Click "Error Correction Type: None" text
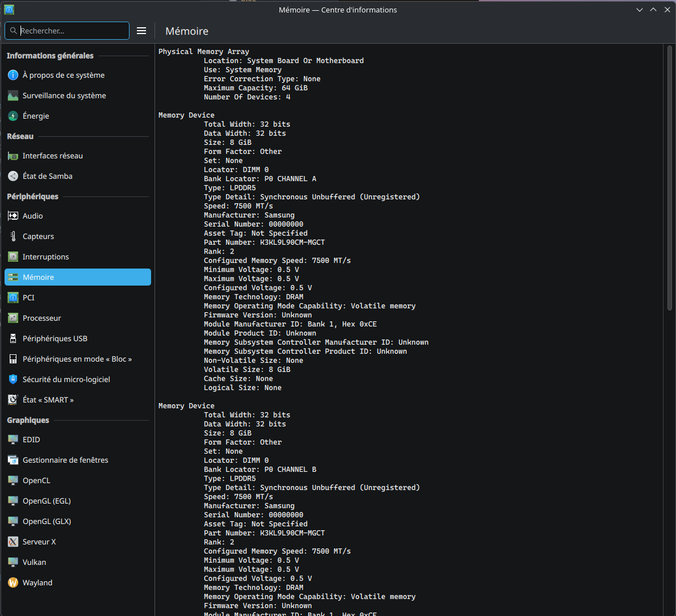Image resolution: width=676 pixels, height=616 pixels. click(x=262, y=79)
